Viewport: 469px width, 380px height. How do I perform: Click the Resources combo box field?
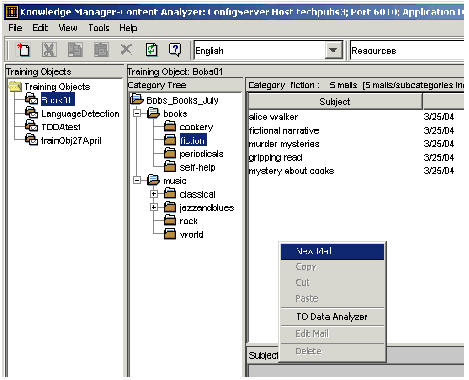(x=407, y=51)
